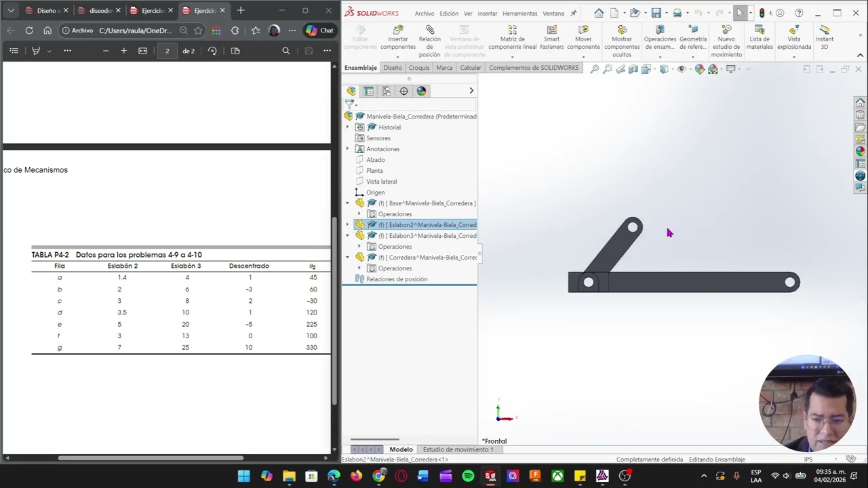868x488 pixels.
Task: Open Geometría de referencia tool
Action: [x=693, y=38]
